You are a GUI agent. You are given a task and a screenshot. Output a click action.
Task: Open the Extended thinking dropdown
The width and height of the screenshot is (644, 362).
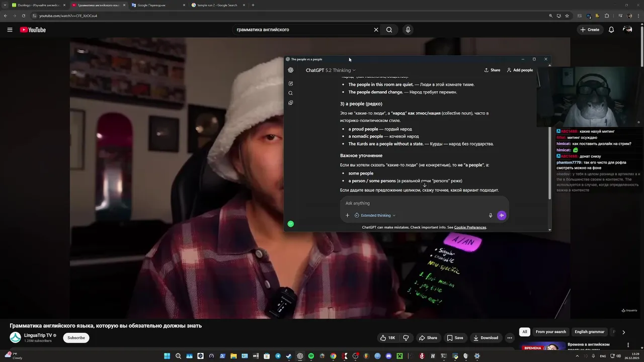click(375, 215)
